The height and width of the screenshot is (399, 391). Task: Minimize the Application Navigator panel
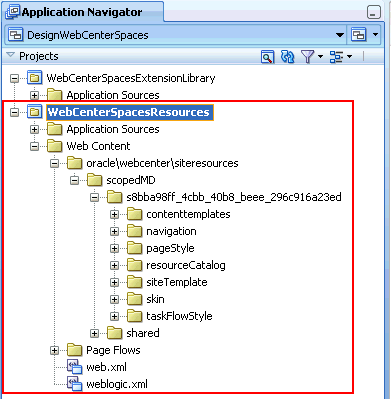(373, 12)
